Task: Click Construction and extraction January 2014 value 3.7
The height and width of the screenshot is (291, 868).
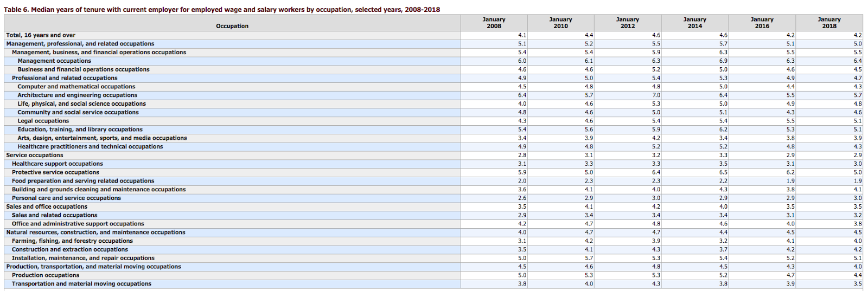Action: (x=723, y=250)
